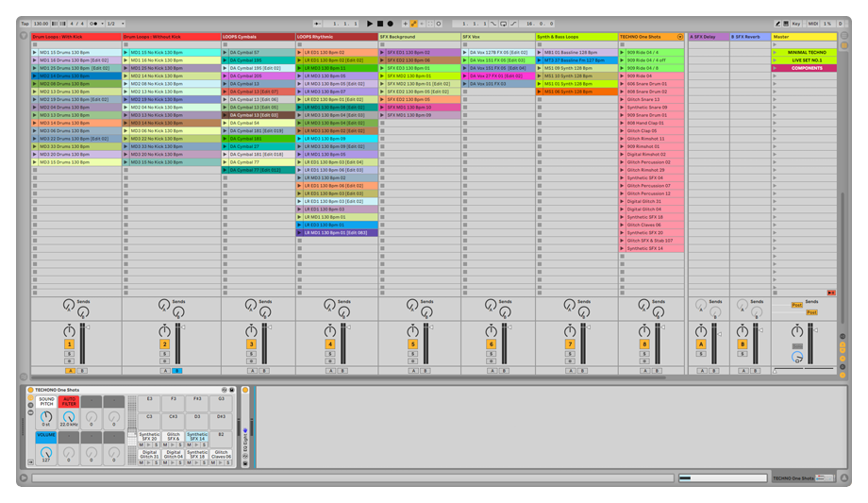Launch clip MS1 06 Synth 128 Bpm

point(539,92)
